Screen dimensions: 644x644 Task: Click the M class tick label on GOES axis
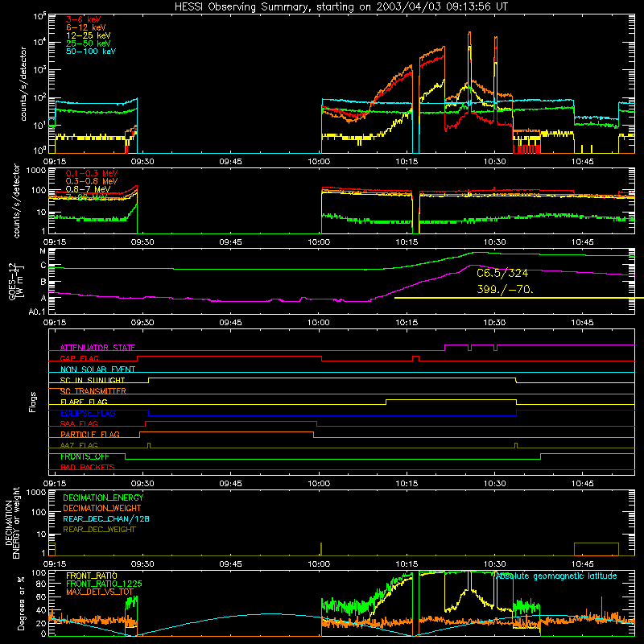43,251
